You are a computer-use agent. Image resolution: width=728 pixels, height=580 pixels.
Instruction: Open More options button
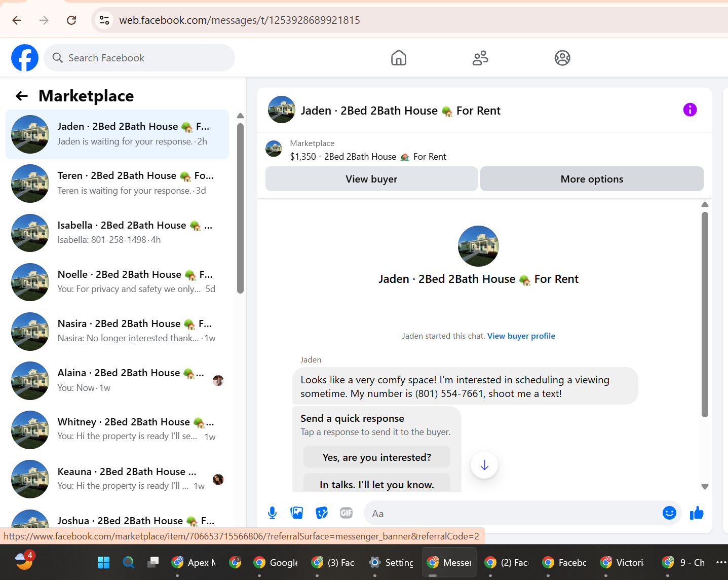592,179
